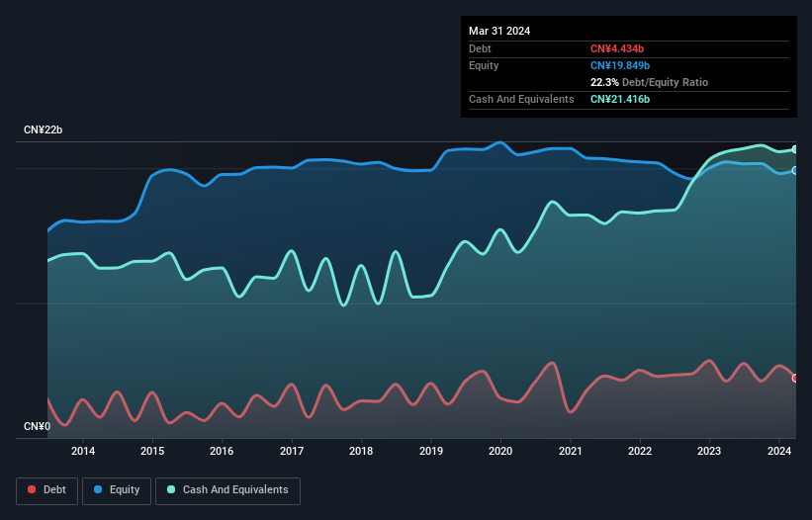The height and width of the screenshot is (520, 812).
Task: Click the teal Cash legend dot
Action: (x=171, y=489)
